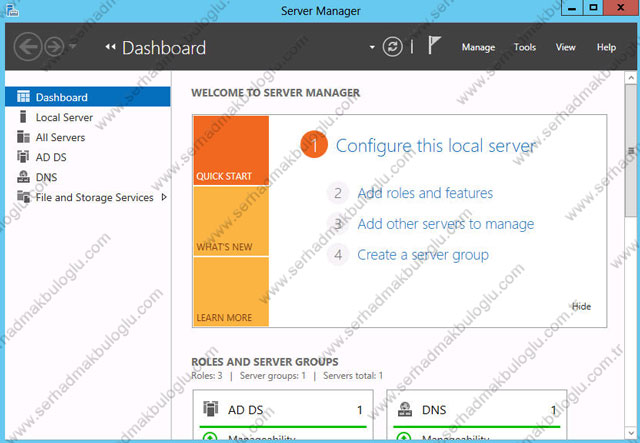
Task: Go back with the back arrow
Action: (28, 47)
